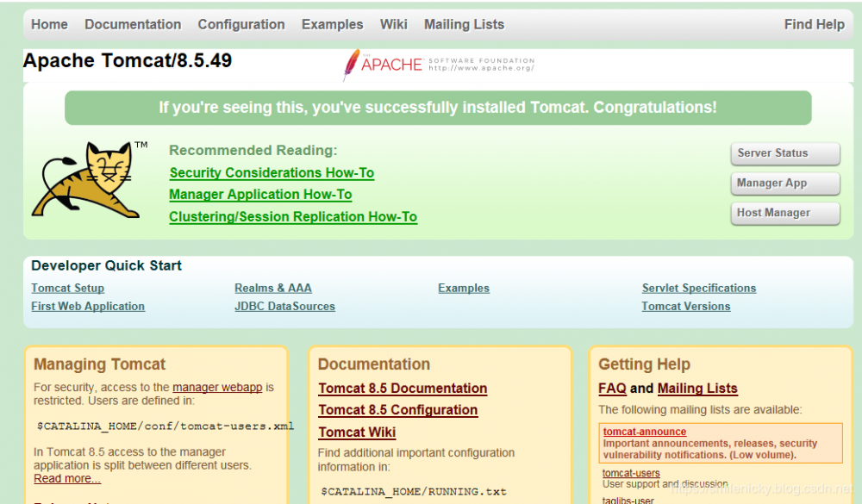
Task: Open Manager Application How-To link
Action: (x=260, y=195)
